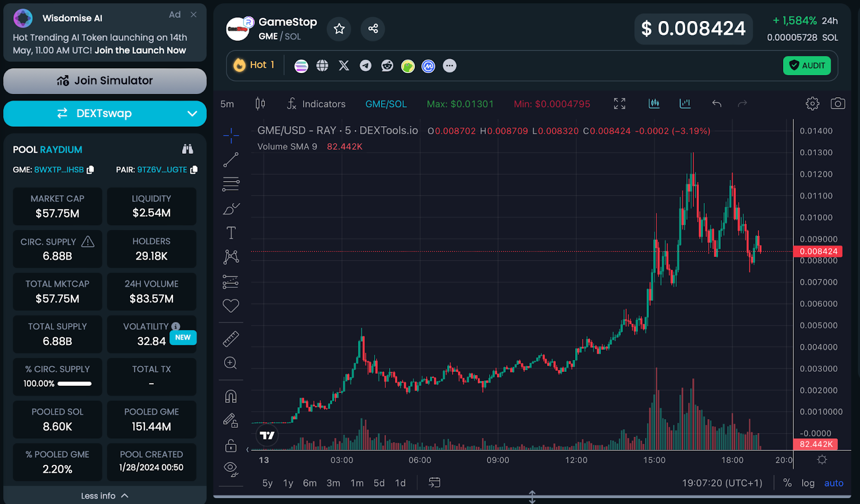
Task: Take a chart snapshot with camera icon
Action: (x=838, y=104)
